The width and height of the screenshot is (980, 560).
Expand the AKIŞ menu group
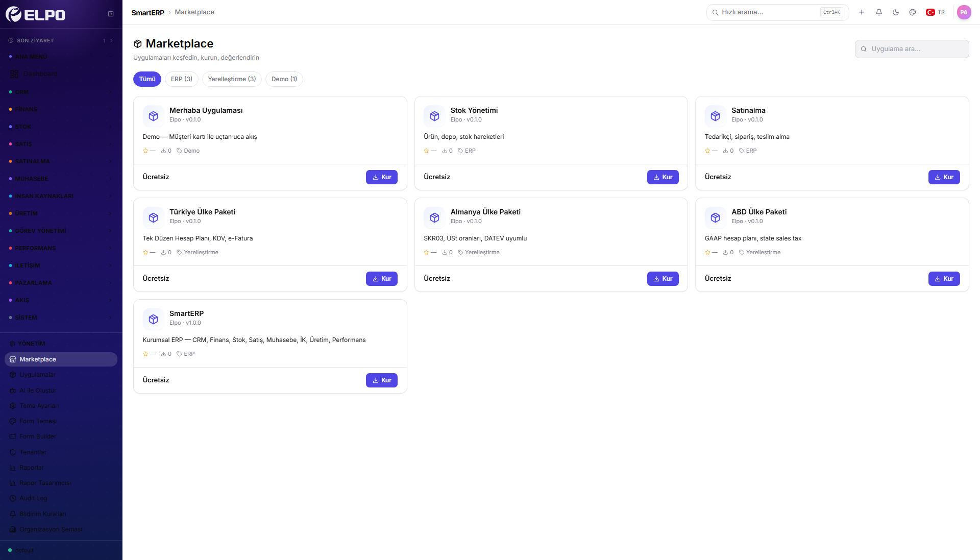pyautogui.click(x=61, y=300)
